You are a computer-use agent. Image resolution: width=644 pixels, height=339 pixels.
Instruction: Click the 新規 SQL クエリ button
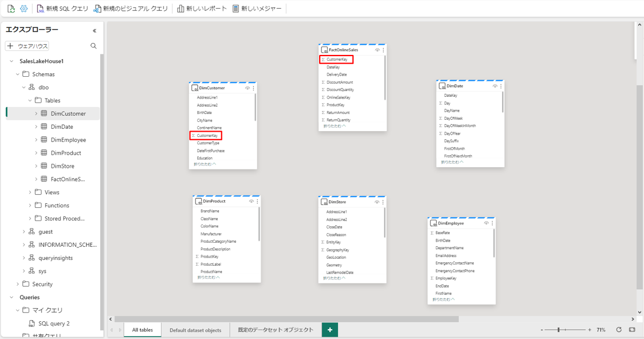62,9
